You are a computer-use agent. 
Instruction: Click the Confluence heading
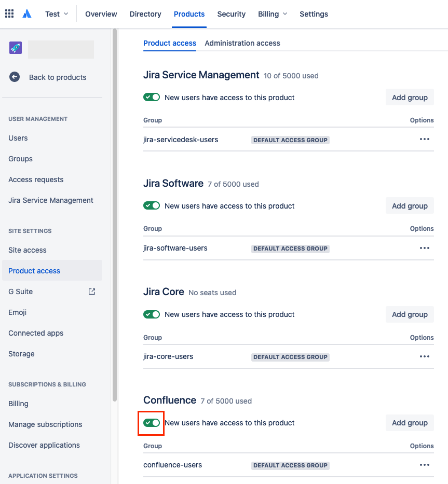[170, 400]
